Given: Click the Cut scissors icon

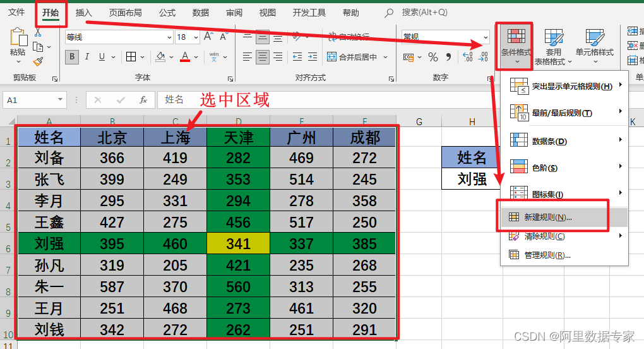Looking at the screenshot, I should click(38, 32).
